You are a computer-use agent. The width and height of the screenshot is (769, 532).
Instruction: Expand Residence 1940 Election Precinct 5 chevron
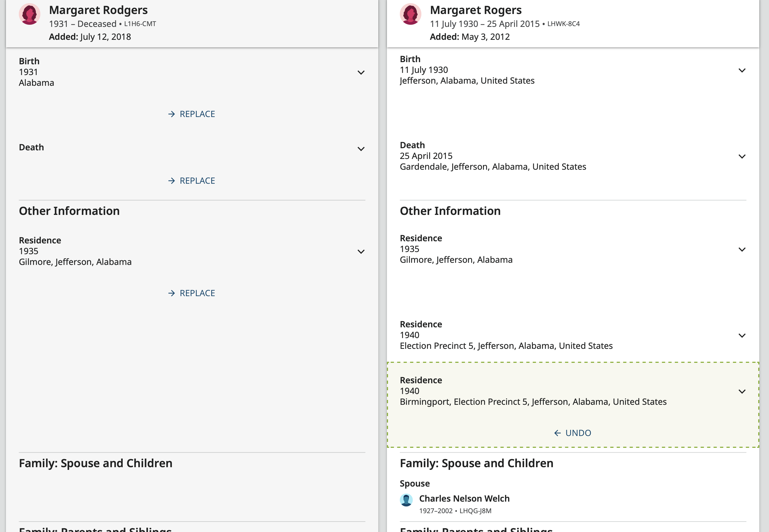click(x=742, y=335)
